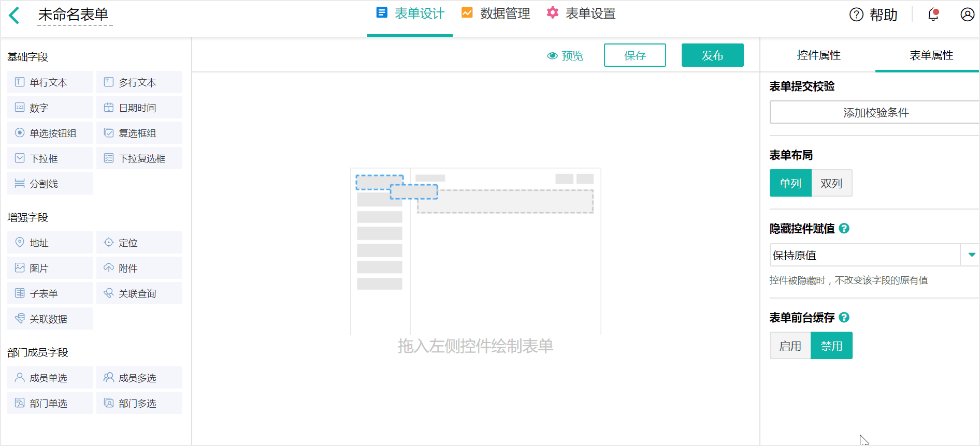
Task: Click the 关联查询 search icon
Action: click(109, 293)
